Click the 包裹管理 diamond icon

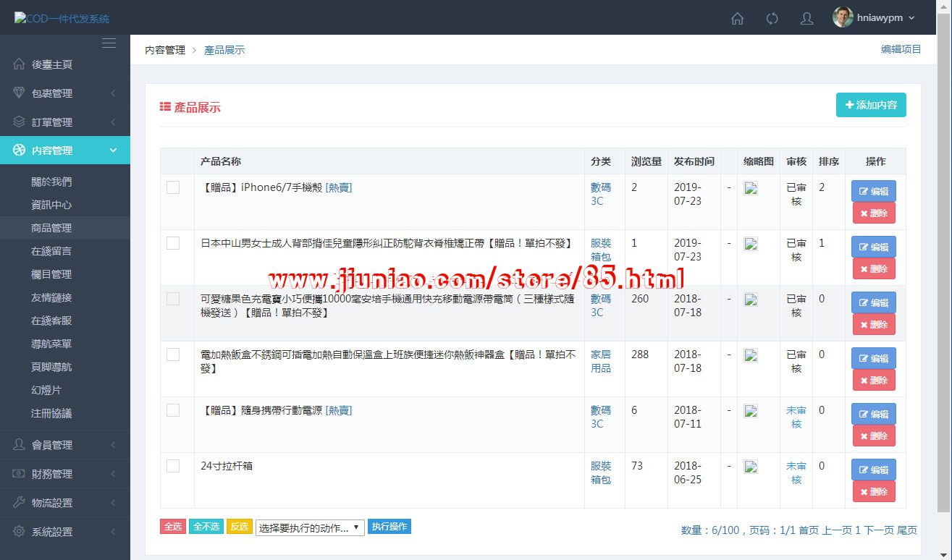click(x=19, y=93)
